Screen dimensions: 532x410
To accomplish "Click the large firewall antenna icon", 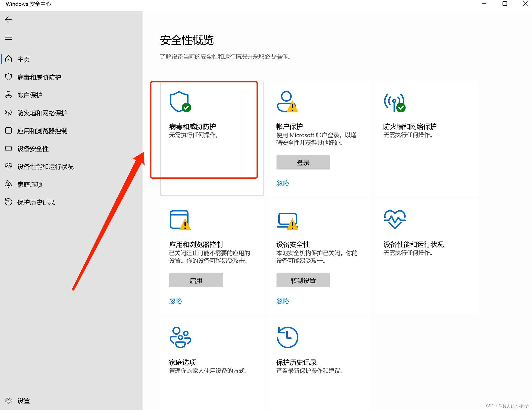I will pyautogui.click(x=395, y=102).
